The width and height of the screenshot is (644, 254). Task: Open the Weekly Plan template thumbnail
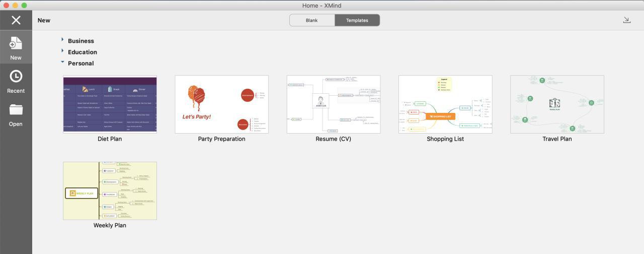coord(110,191)
